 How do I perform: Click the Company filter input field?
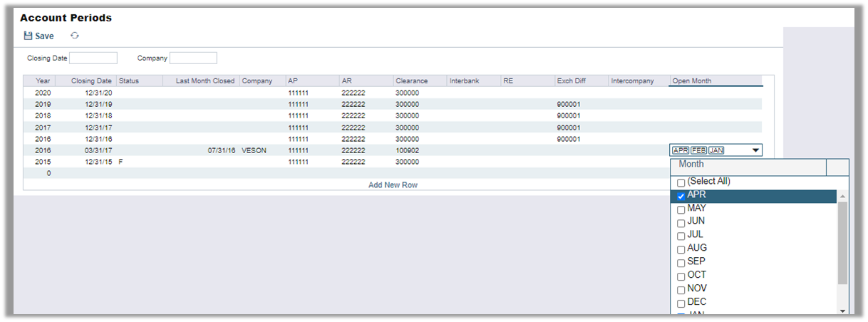(193, 58)
